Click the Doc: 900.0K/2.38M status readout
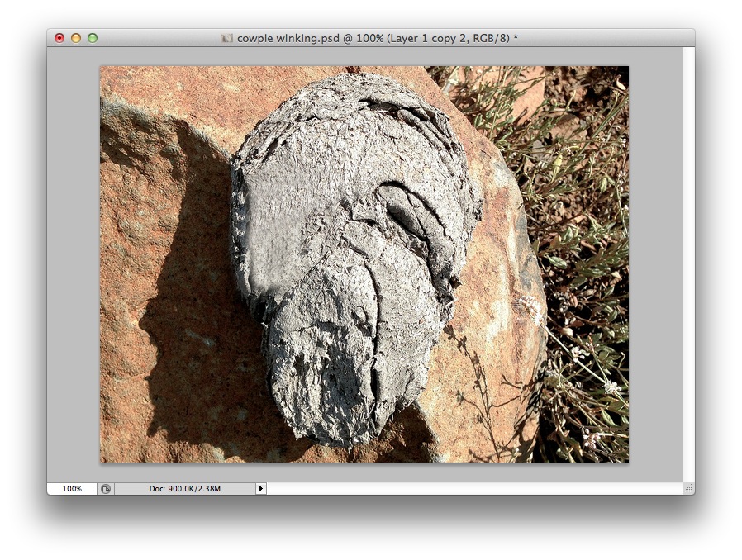This screenshot has height=560, width=742. coord(185,489)
